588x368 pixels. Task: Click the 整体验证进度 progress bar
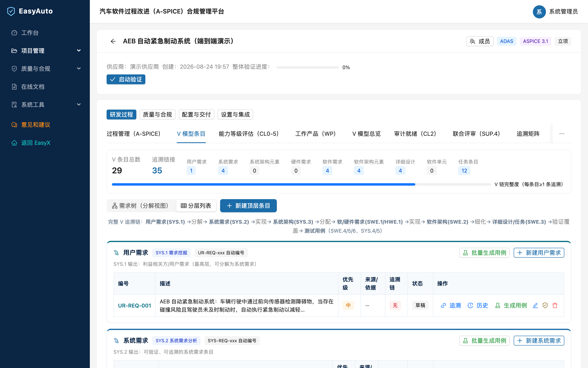(307, 67)
